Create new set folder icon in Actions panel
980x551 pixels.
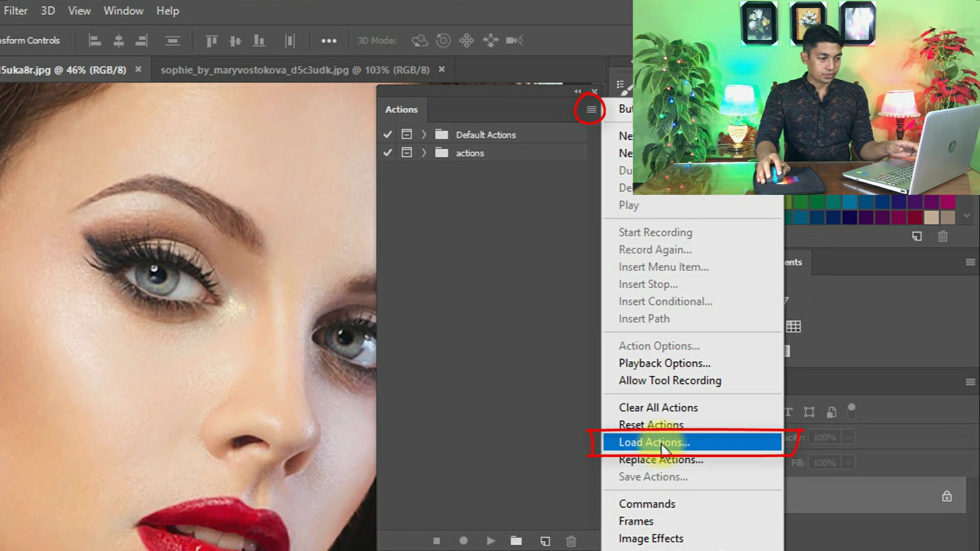[516, 541]
